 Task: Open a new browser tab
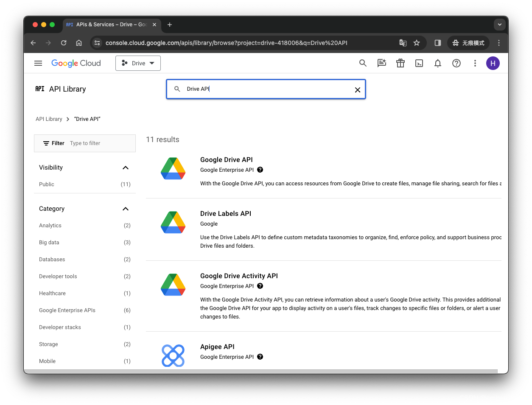170,25
